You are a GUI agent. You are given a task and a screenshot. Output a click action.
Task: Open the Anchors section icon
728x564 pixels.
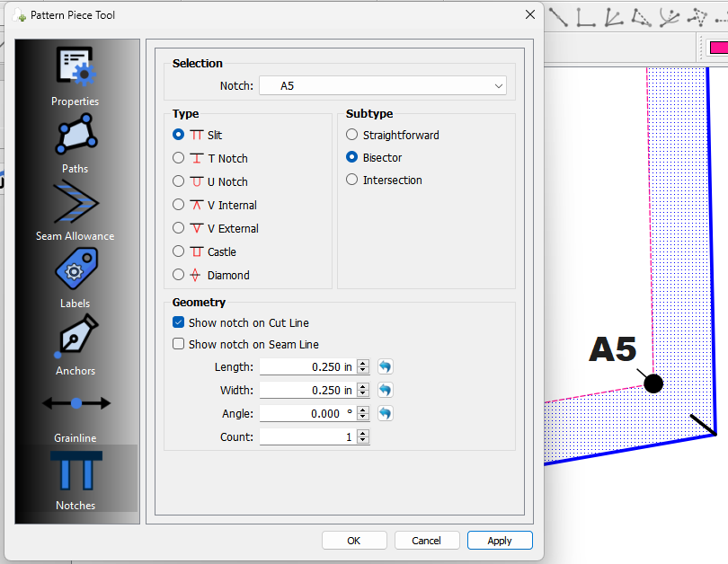(x=75, y=336)
